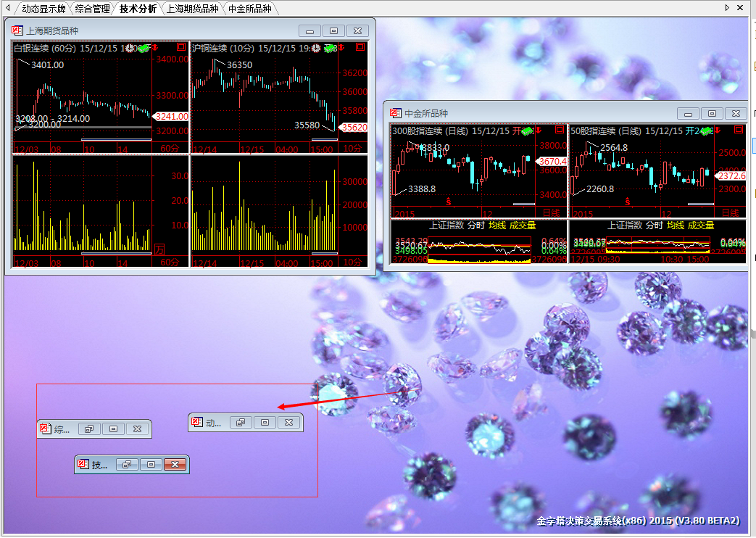The height and width of the screenshot is (538, 756).
Task: Maximize the 沪铜连续 chart pane
Action: point(360,47)
